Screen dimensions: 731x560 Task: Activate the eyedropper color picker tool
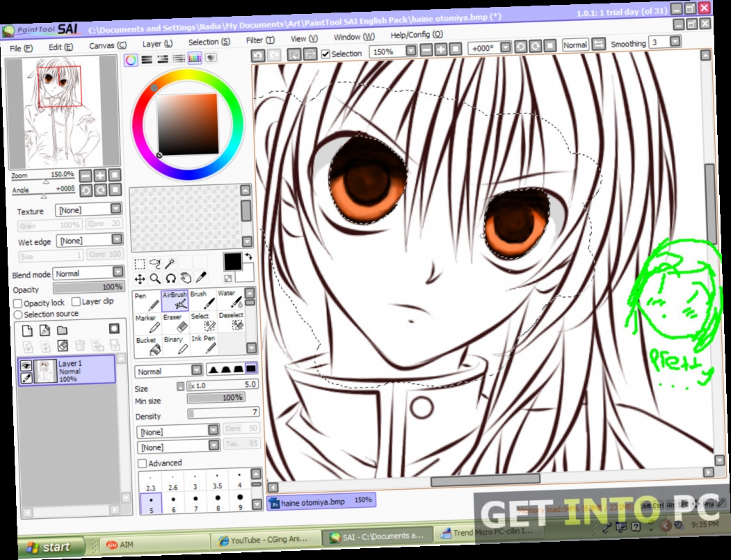pyautogui.click(x=202, y=277)
